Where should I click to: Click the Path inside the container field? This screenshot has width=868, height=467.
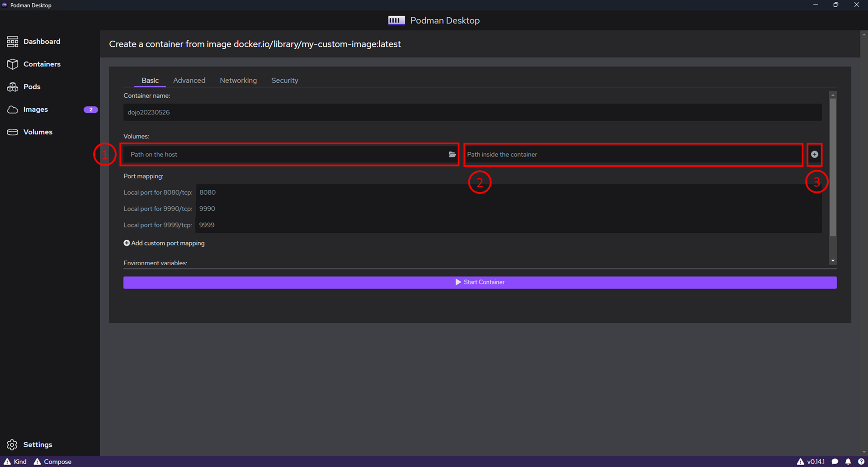[x=633, y=154]
